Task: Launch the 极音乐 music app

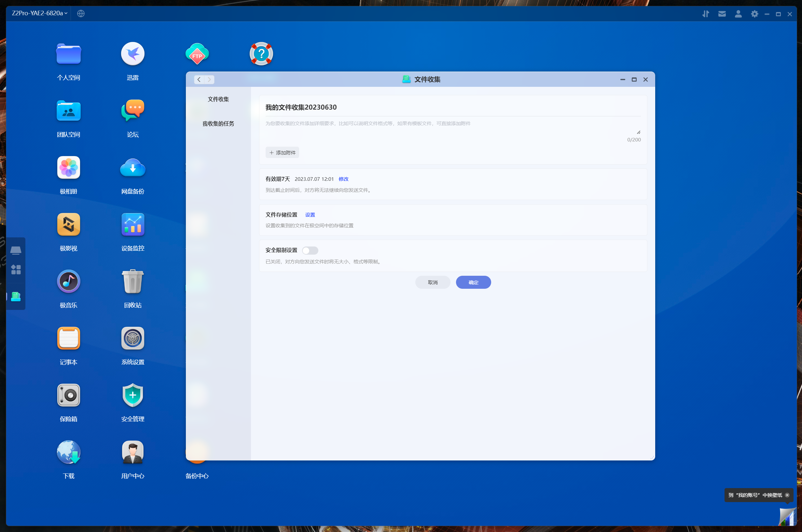Action: pyautogui.click(x=69, y=282)
